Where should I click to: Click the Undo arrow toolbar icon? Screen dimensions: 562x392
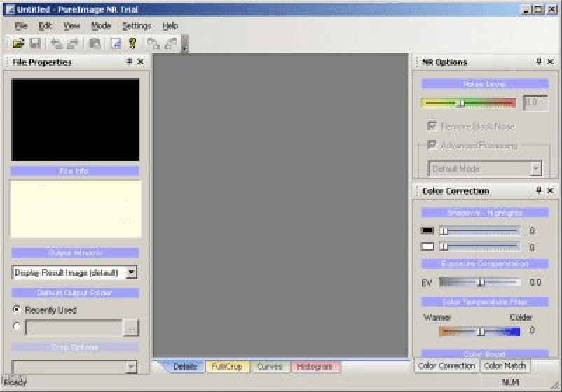(x=56, y=43)
